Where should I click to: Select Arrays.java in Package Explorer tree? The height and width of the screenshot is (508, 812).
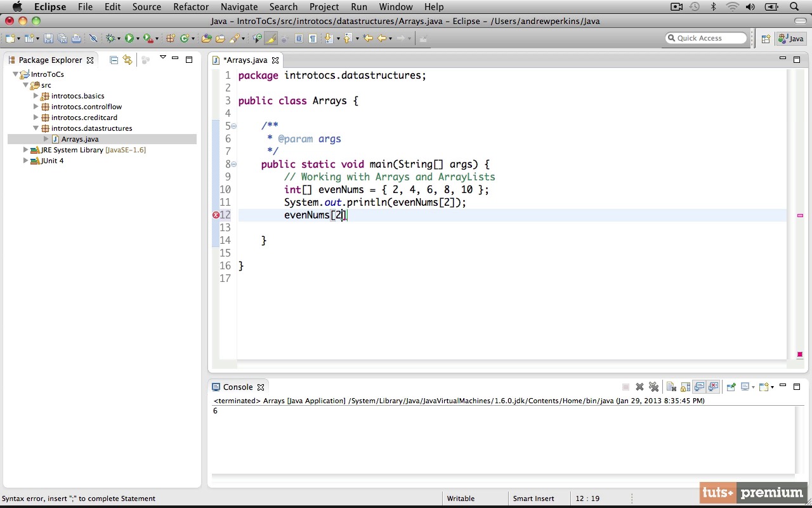pyautogui.click(x=79, y=139)
